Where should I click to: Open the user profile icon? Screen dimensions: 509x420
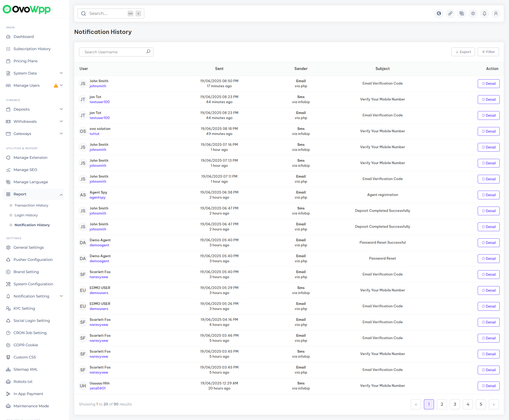click(496, 14)
